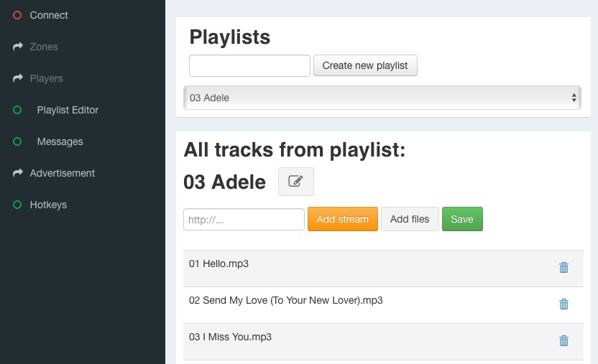Go to the Messages section

[x=60, y=141]
